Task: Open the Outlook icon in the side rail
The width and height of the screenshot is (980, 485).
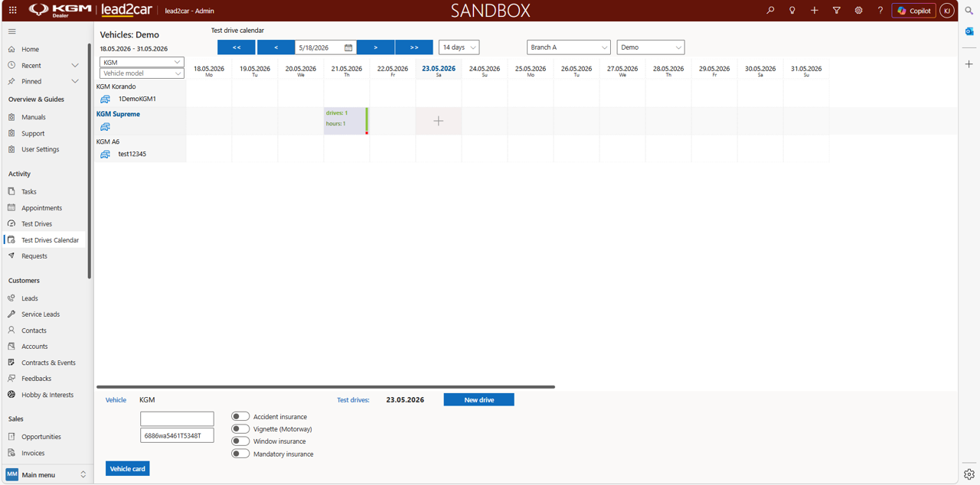Action: coord(969,31)
